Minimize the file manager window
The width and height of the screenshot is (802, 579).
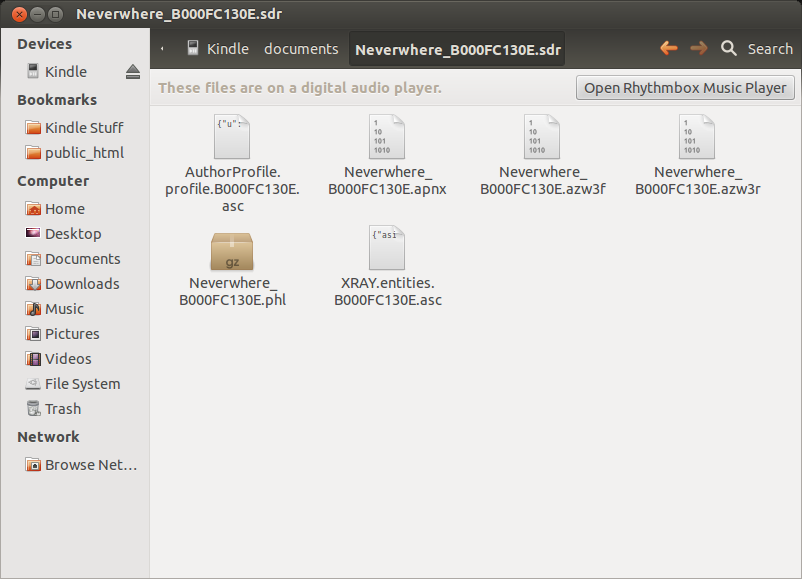click(37, 14)
